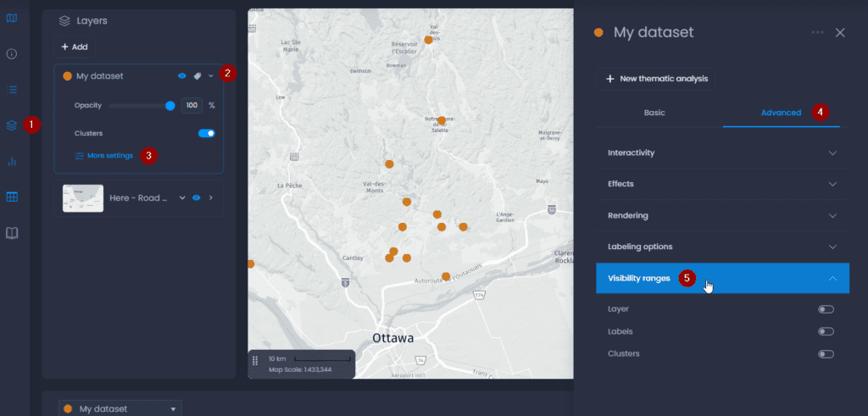Enable the Clusters visibility range toggle
Screen dimensions: 868x416
(826, 354)
